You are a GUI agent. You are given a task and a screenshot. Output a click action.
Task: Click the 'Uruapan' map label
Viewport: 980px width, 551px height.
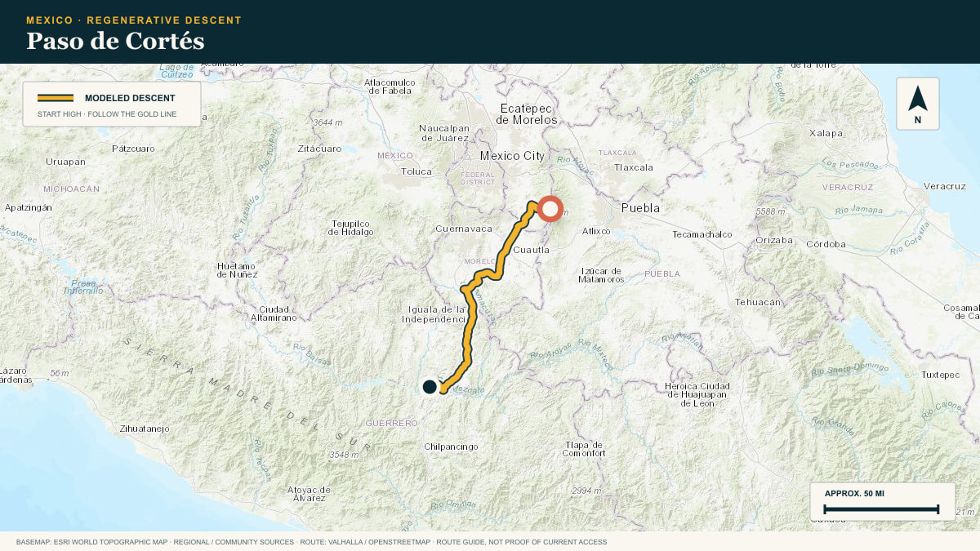65,162
